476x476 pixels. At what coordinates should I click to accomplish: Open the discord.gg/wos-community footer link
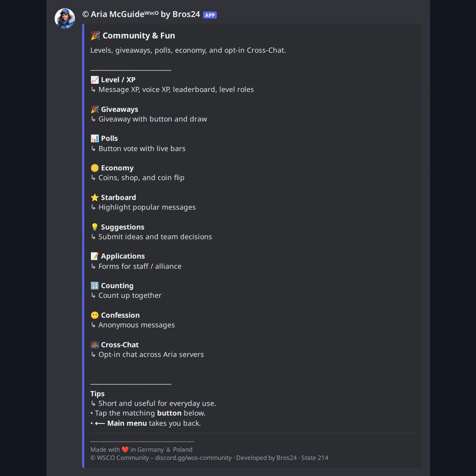(193, 458)
